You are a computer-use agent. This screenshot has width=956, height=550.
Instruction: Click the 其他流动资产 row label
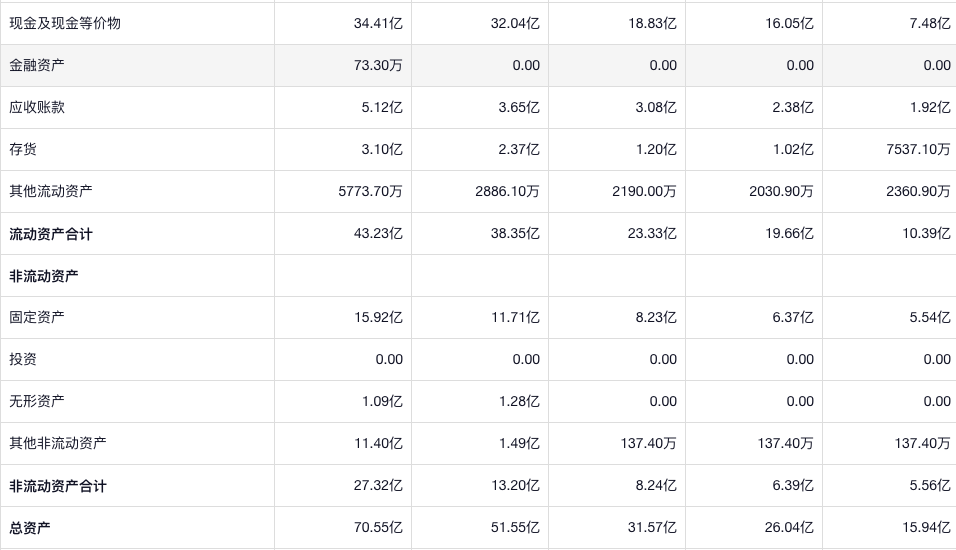click(x=51, y=191)
